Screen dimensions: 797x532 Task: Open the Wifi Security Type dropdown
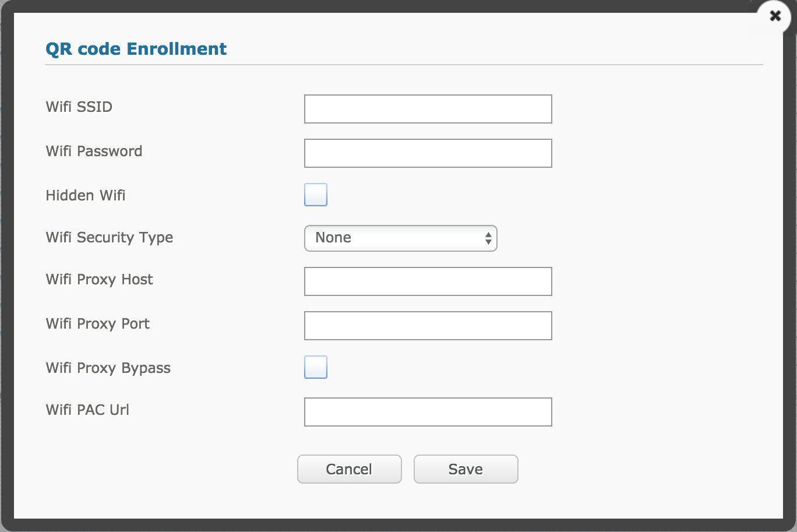tap(400, 238)
